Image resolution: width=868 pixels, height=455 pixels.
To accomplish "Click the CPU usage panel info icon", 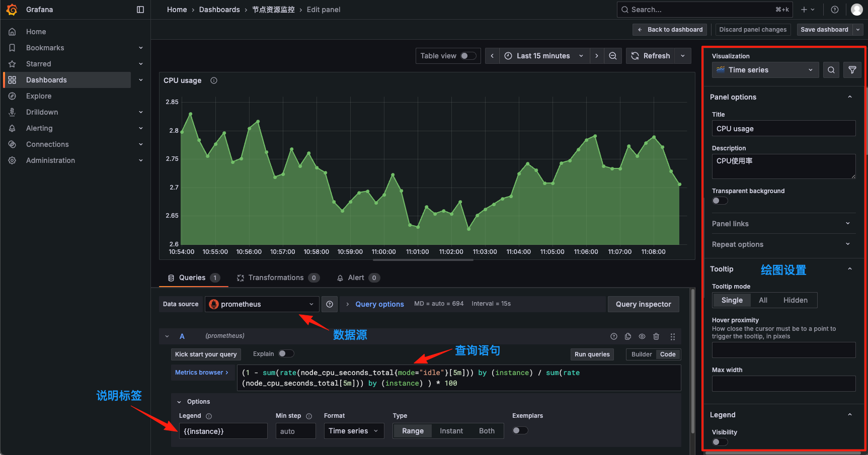I will tap(213, 80).
